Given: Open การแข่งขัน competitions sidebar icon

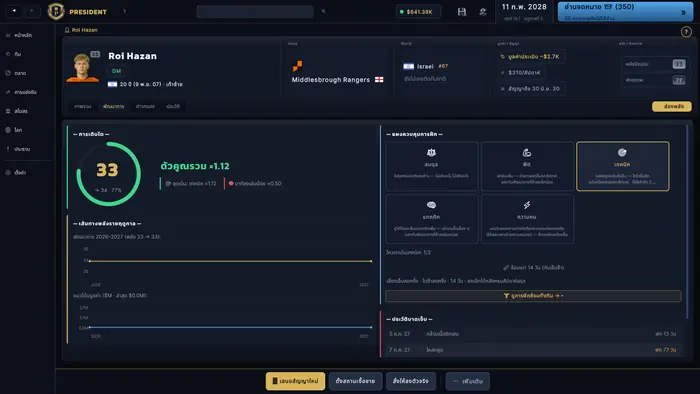Looking at the screenshot, I should click(x=8, y=92).
